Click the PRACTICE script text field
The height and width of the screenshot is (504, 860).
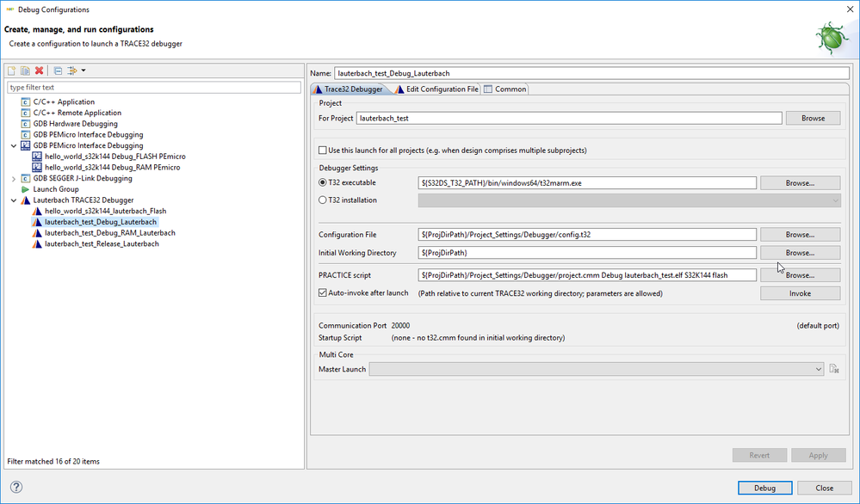pos(587,275)
